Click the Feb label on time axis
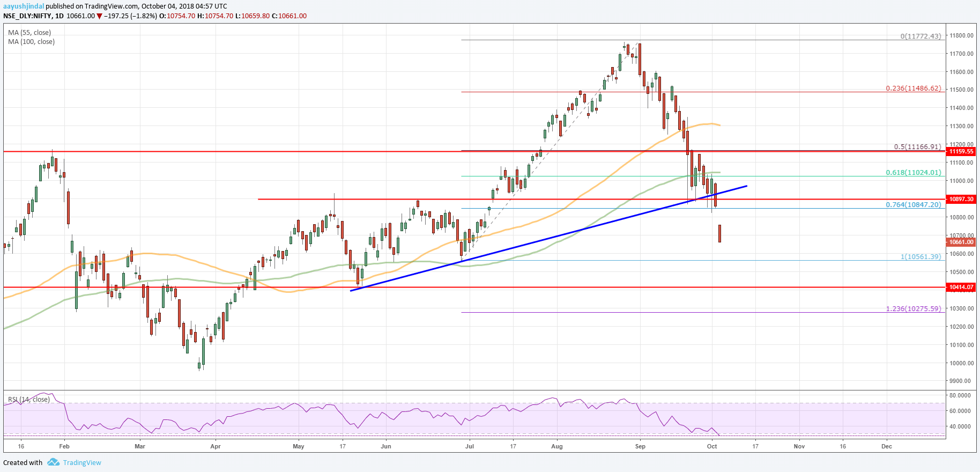Viewport: 980px width, 472px height. [64, 446]
